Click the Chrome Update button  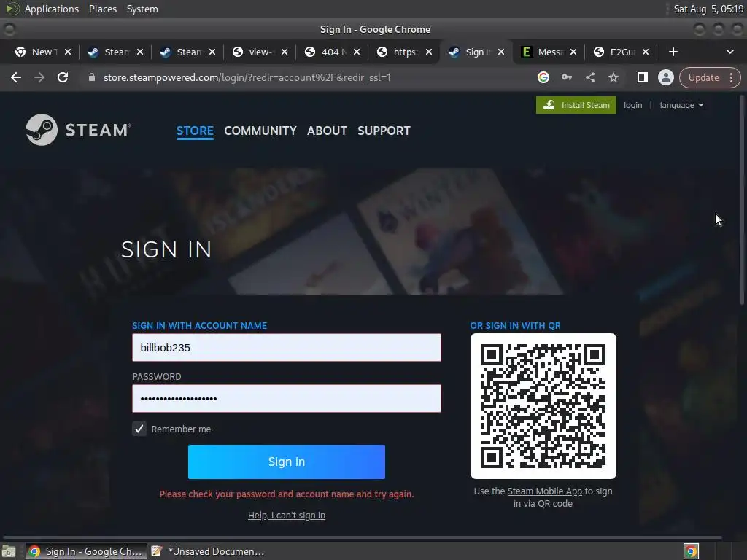point(703,77)
